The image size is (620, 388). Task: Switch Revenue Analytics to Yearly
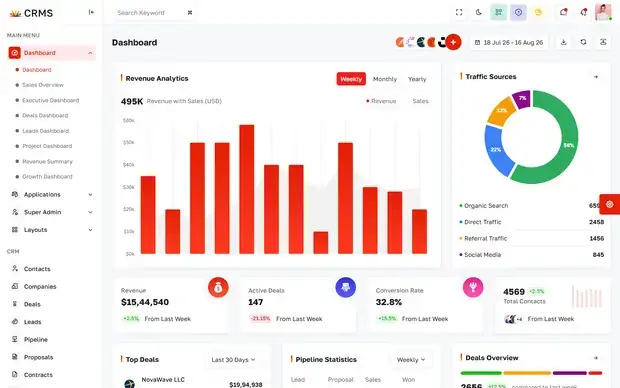pos(417,79)
